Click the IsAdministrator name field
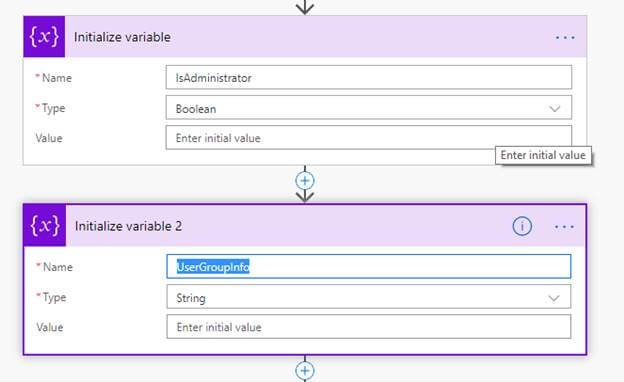Viewport: 624px width, 382px height. [369, 77]
